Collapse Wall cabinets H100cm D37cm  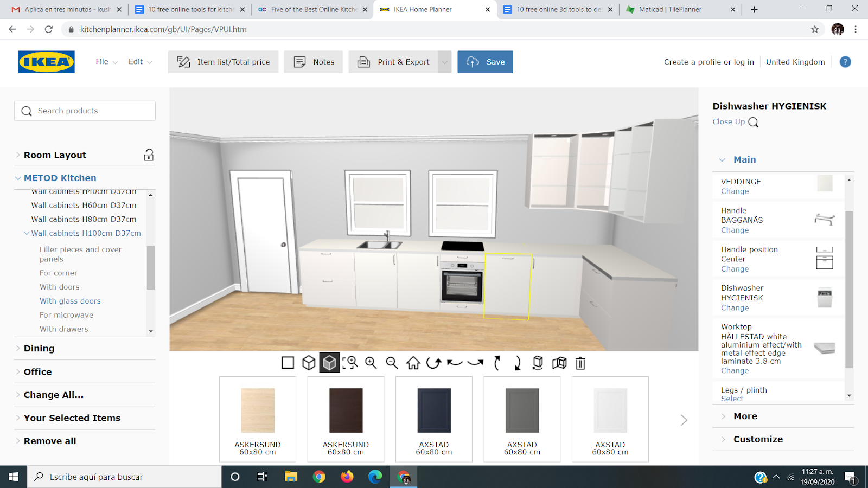(x=86, y=233)
